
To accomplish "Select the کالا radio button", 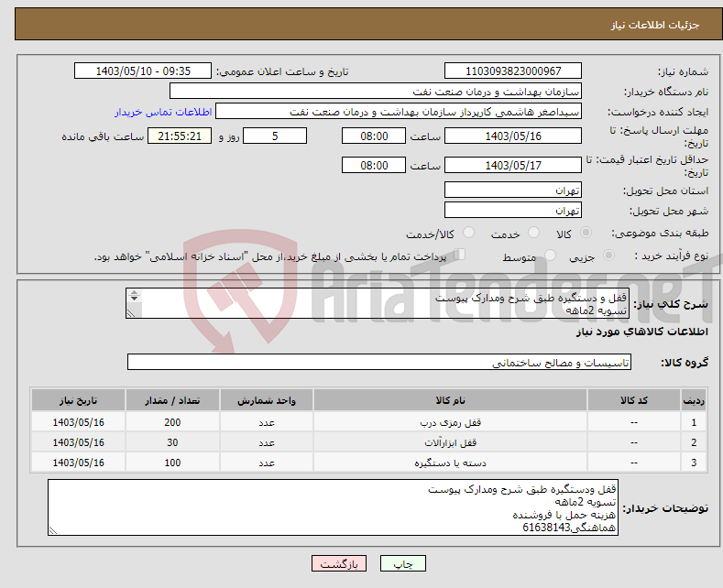I will tap(586, 233).
